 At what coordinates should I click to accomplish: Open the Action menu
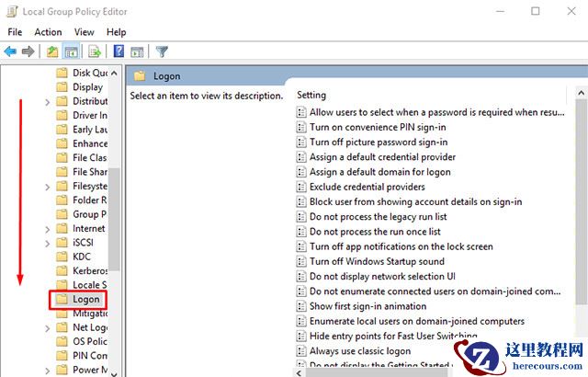pyautogui.click(x=48, y=32)
